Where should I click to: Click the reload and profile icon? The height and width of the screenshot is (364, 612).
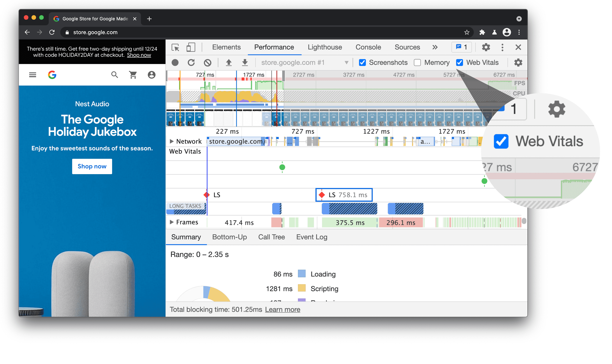coord(191,62)
